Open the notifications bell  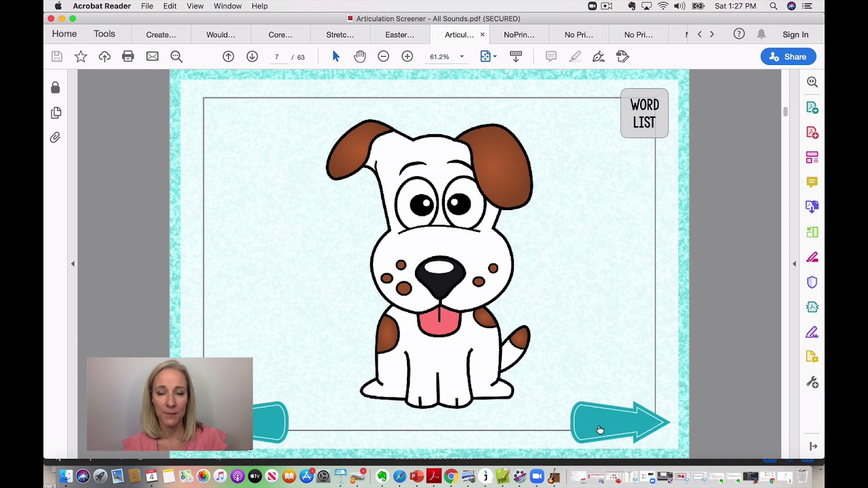[762, 34]
